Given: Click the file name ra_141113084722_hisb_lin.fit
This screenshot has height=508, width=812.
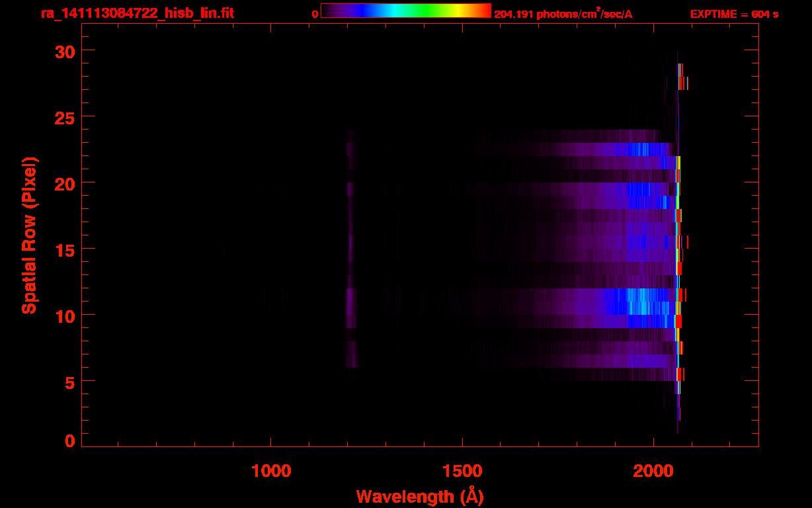Looking at the screenshot, I should tap(137, 13).
